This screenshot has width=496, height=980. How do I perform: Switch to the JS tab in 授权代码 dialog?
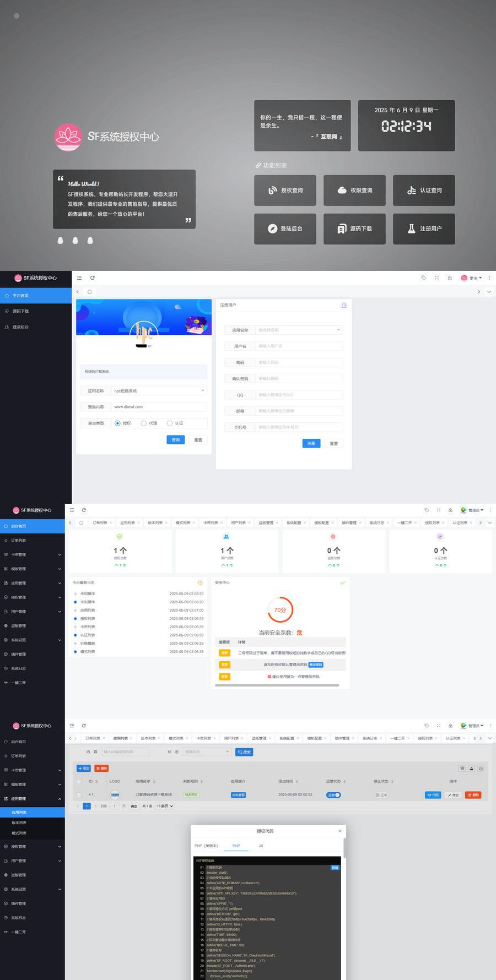[261, 846]
